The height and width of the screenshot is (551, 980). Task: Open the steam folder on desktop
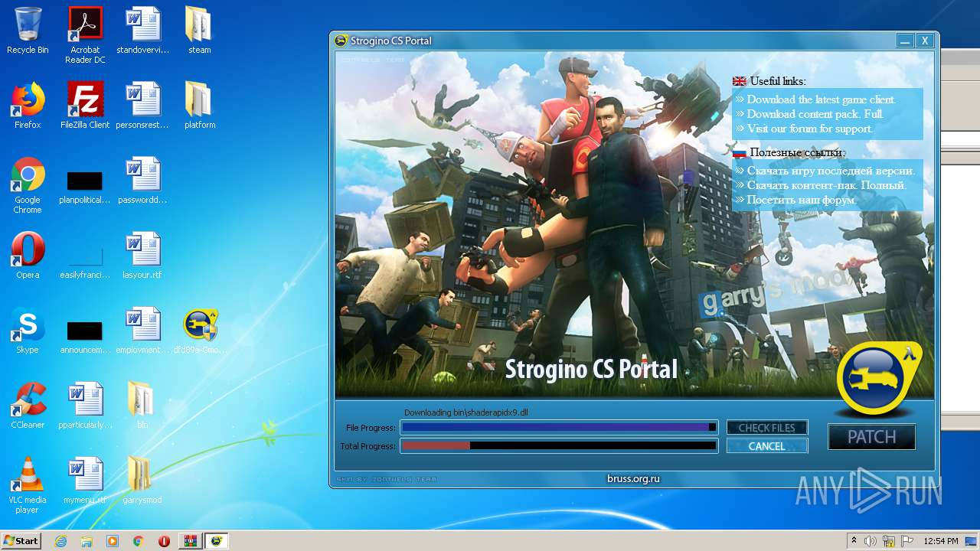coord(199,31)
